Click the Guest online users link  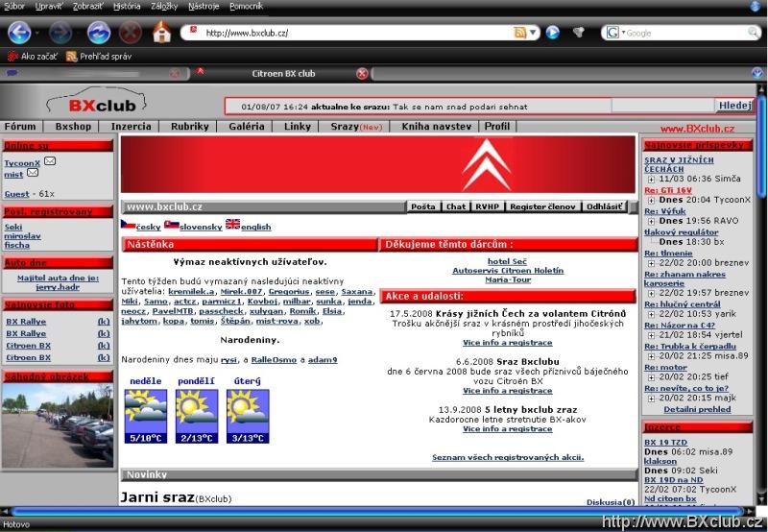[16, 194]
